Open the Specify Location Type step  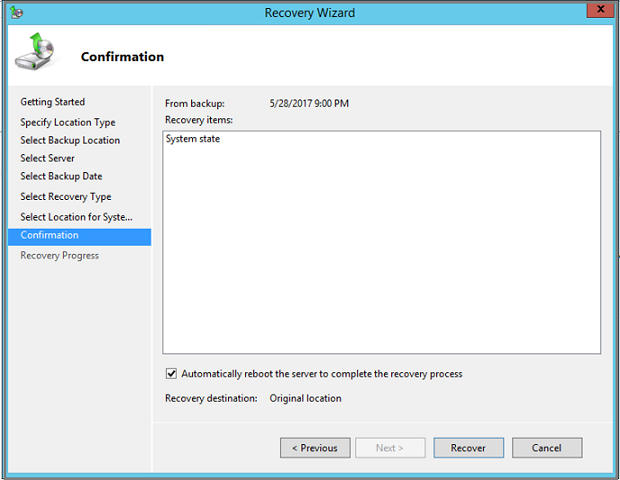point(68,122)
